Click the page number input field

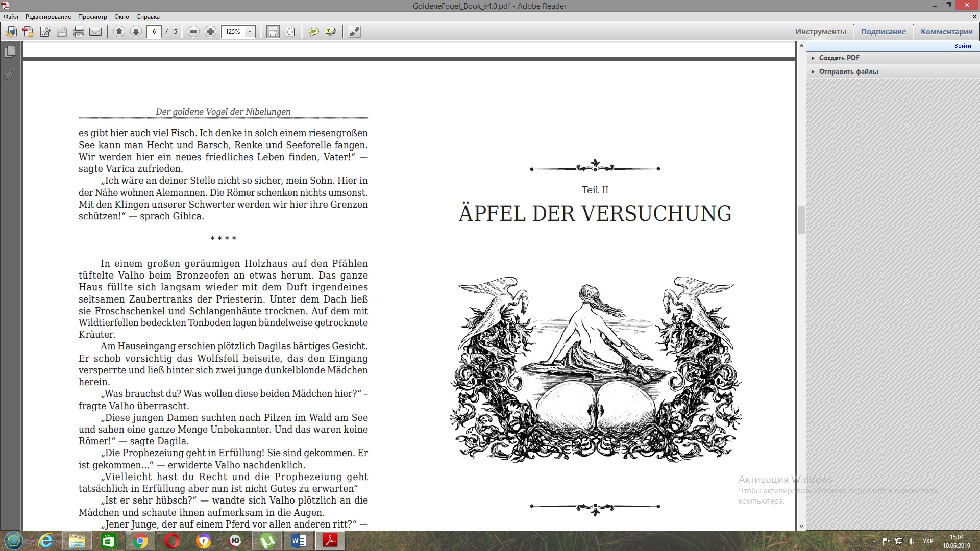(x=154, y=32)
